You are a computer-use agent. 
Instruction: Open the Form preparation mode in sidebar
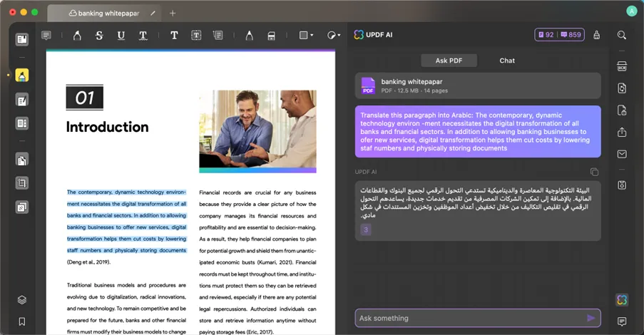[x=22, y=123]
